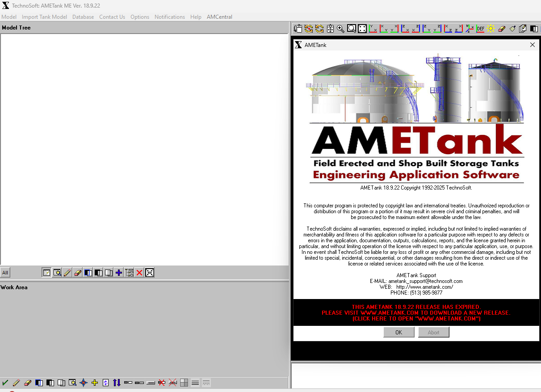Open the Options menu
Viewport: 541px width, 392px height.
[x=140, y=17]
